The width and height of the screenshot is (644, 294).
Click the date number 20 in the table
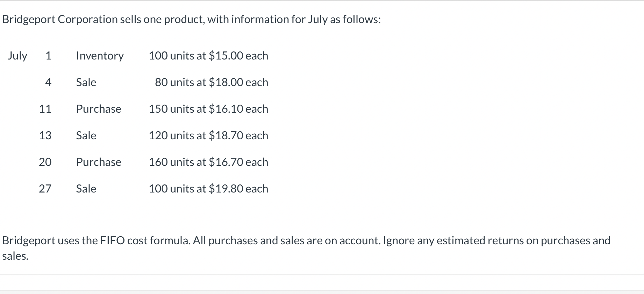point(45,162)
